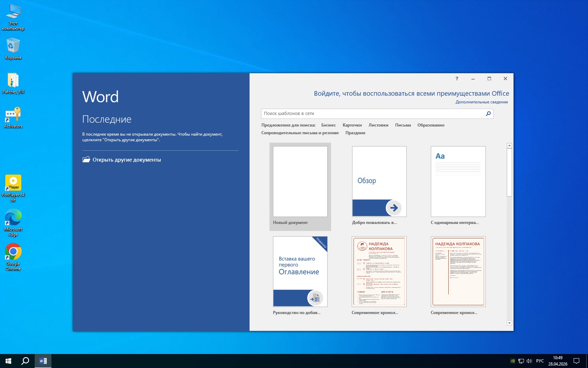Click the Дополнительные сведения link
This screenshot has height=368, width=588.
(x=481, y=102)
